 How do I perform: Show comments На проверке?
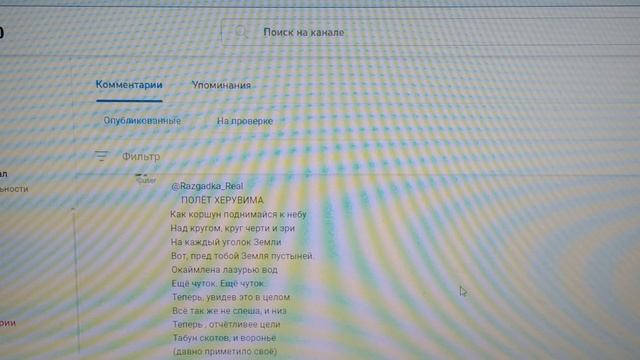pyautogui.click(x=244, y=121)
